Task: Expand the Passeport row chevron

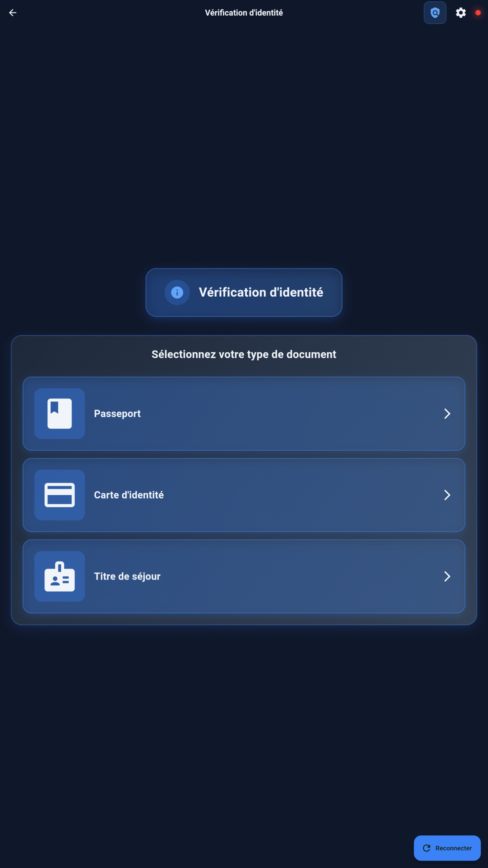Action: coord(447,414)
